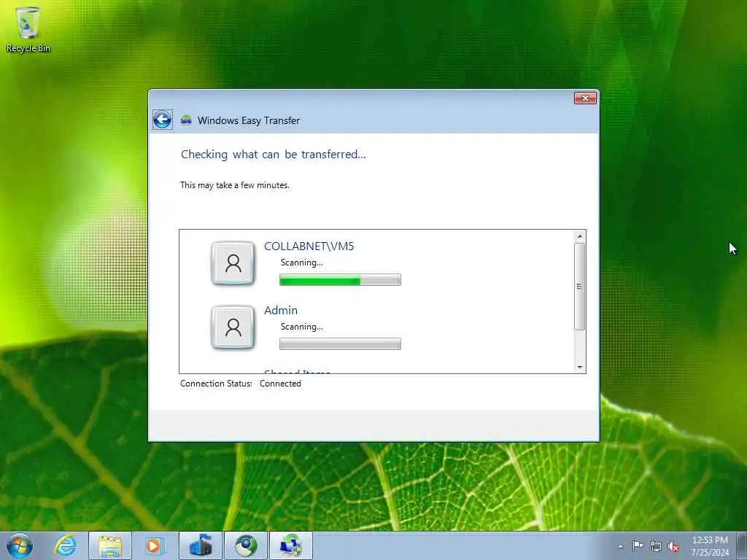Select the COLLABNET\VM5 user avatar icon
Image resolution: width=747 pixels, height=560 pixels.
(x=233, y=262)
